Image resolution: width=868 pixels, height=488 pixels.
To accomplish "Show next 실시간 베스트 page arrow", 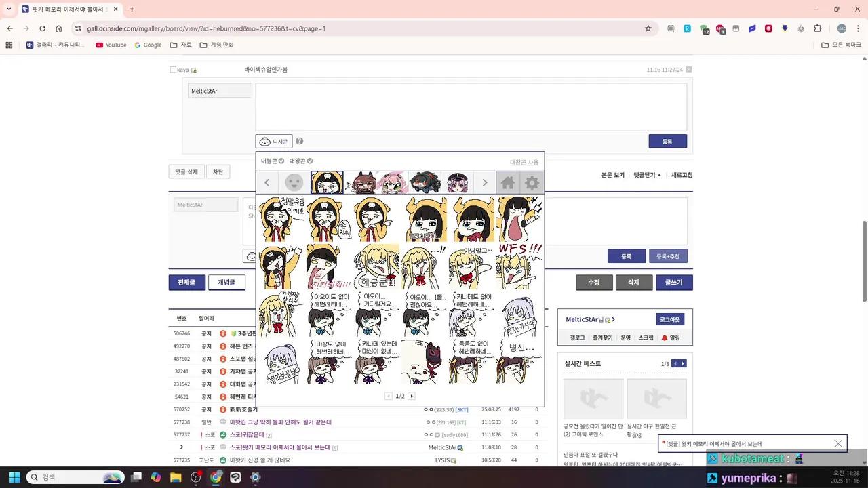I will 683,364.
